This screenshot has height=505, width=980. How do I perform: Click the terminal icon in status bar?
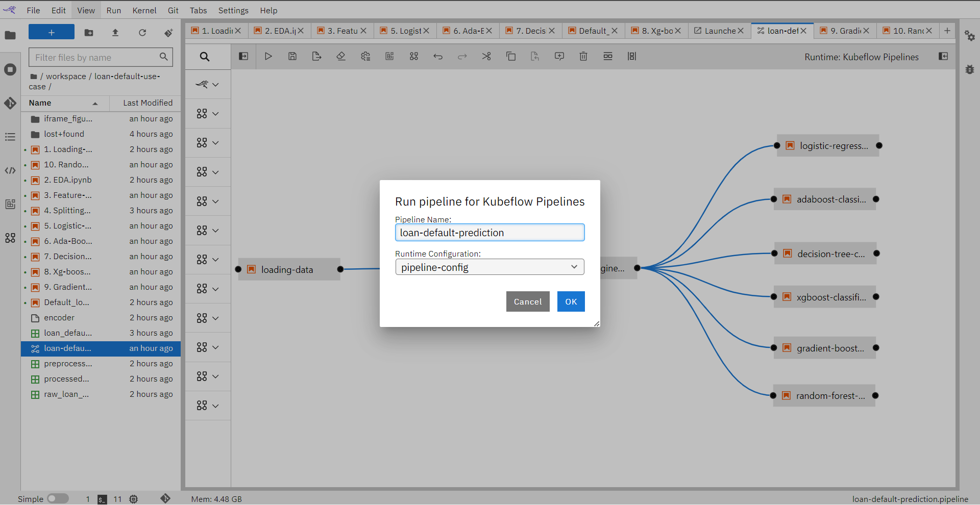pos(102,499)
